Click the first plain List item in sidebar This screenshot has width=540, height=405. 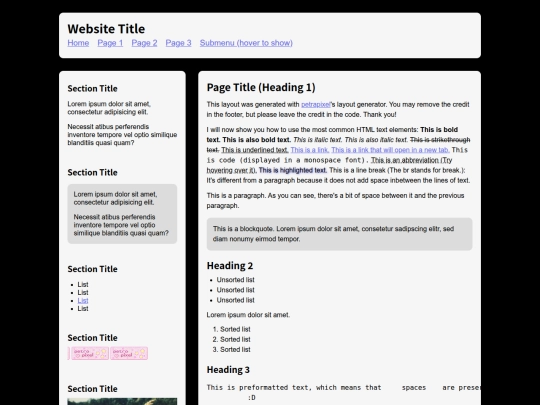pos(83,284)
